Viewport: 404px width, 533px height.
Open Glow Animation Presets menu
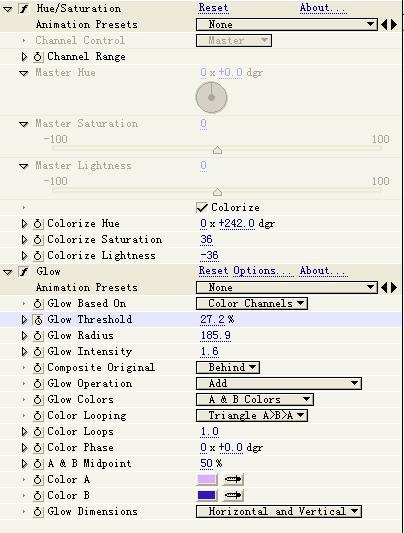[287, 288]
